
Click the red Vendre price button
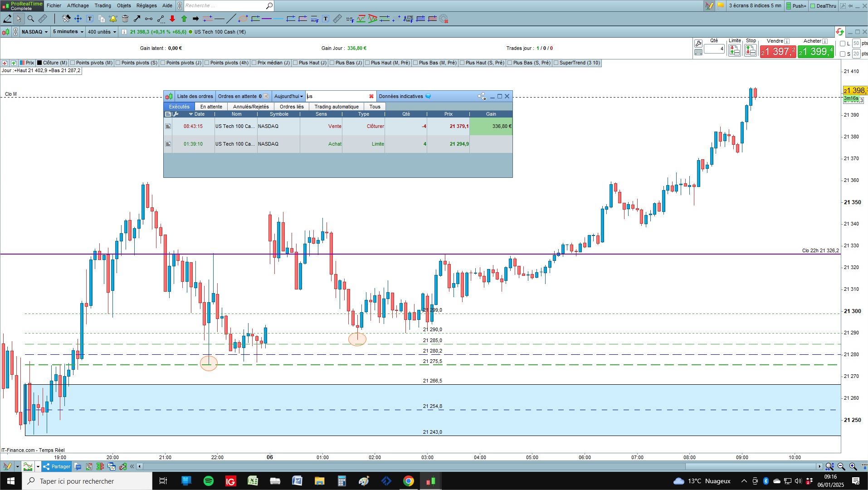click(x=778, y=51)
